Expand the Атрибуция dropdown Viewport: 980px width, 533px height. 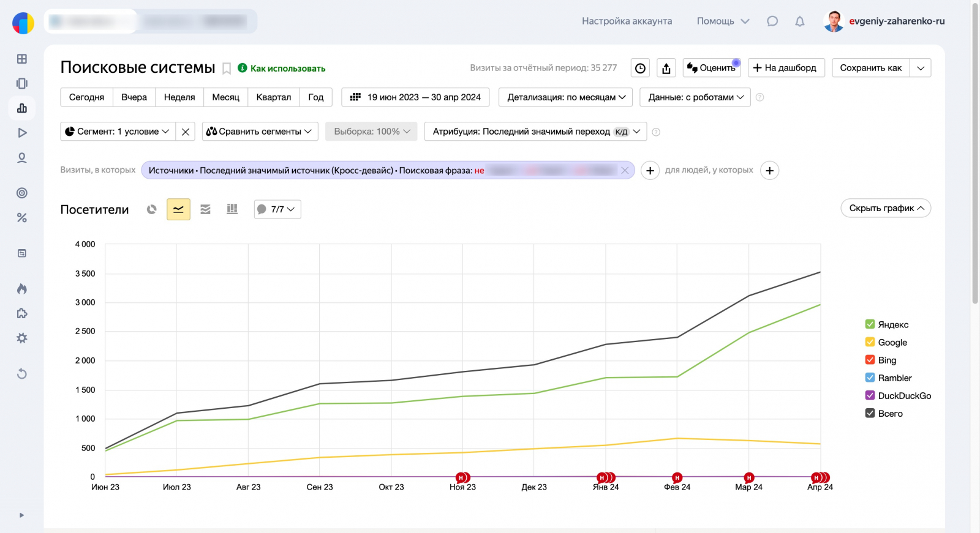coord(535,132)
